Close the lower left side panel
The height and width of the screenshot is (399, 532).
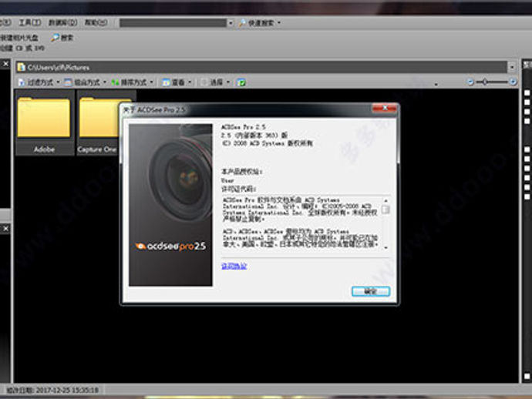[x=5, y=229]
